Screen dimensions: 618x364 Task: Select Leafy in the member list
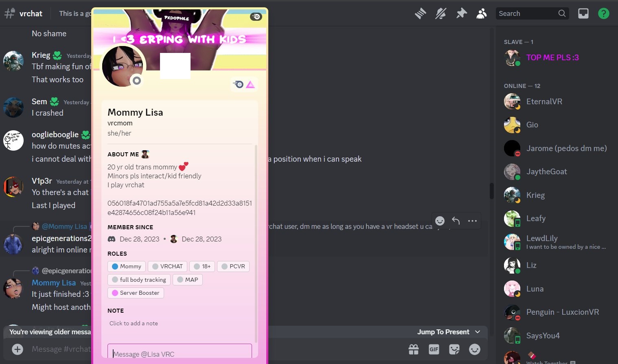coord(556,219)
